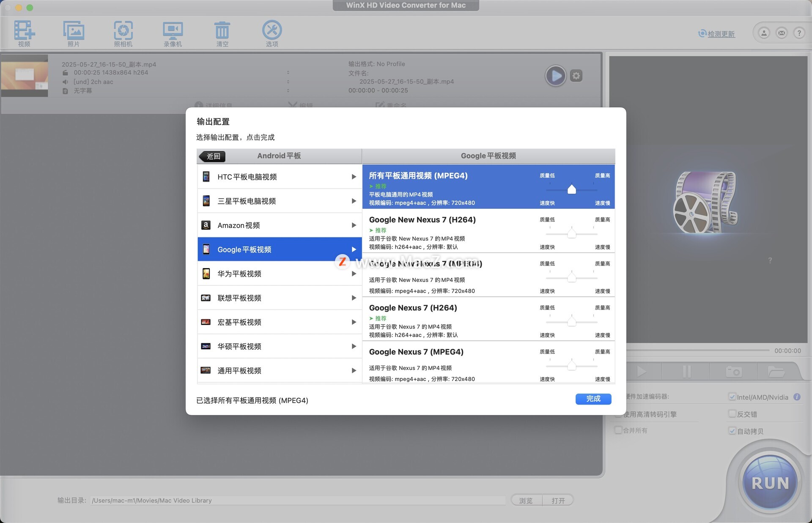Click the Acer tablet device icon

pos(206,322)
